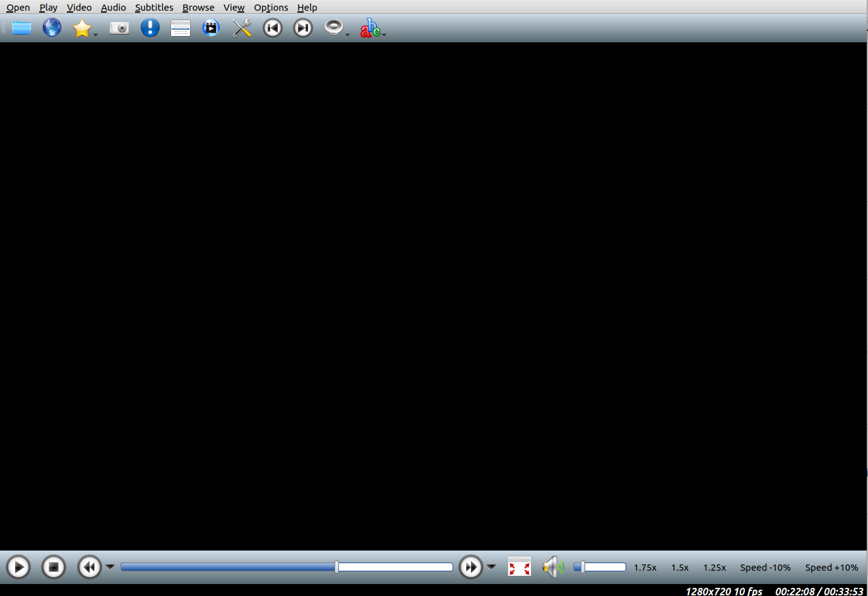This screenshot has width=868, height=596.
Task: Expand the forward options dropdown arrow
Action: click(x=491, y=566)
